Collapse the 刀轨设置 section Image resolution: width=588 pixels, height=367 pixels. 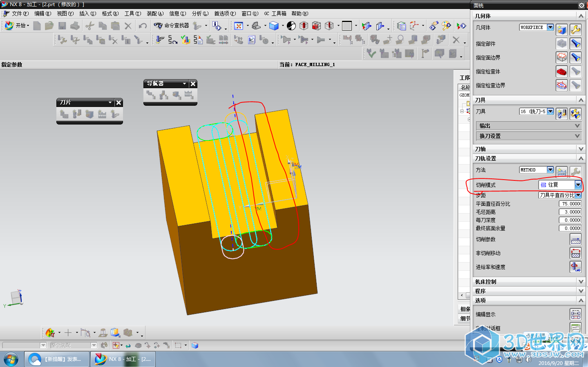tap(529, 158)
